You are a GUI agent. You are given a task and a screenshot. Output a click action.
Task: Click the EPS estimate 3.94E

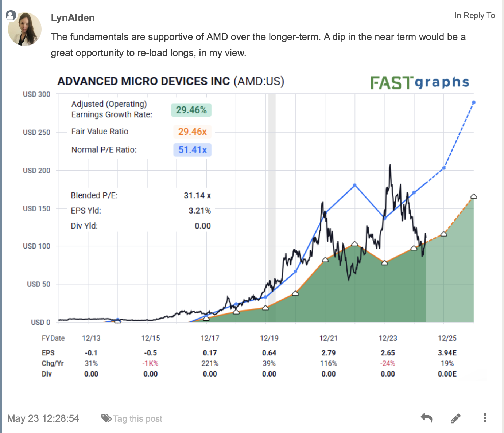pos(447,353)
